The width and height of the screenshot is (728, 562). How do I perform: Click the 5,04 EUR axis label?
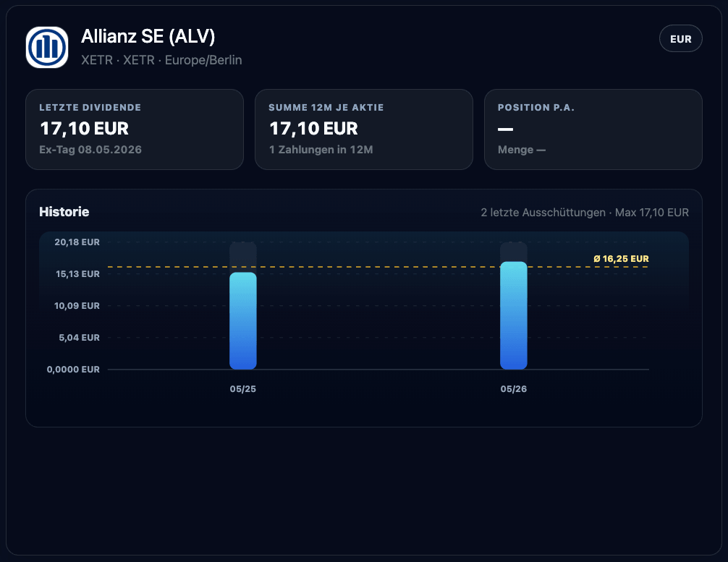[79, 337]
